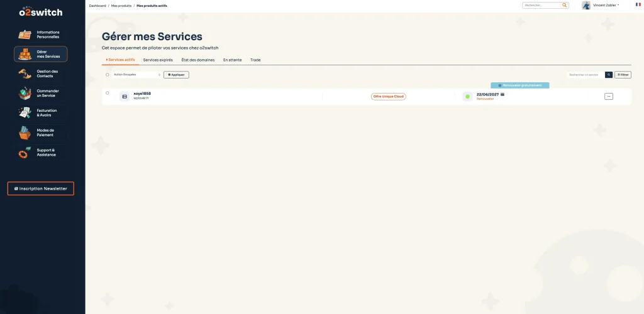Click the server icon beside xoye1858

125,96
